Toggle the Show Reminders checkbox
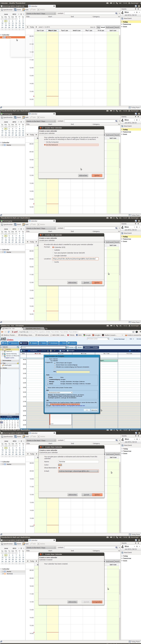 click(59, 468)
